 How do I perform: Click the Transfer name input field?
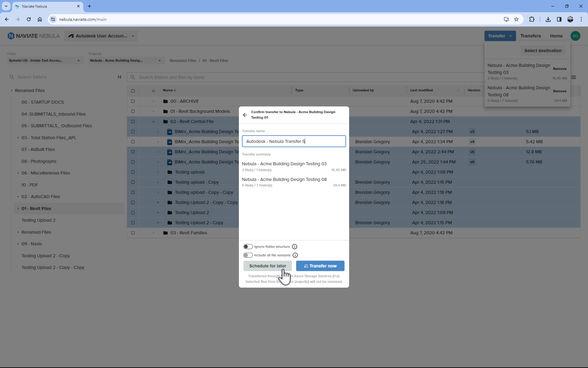coord(294,141)
